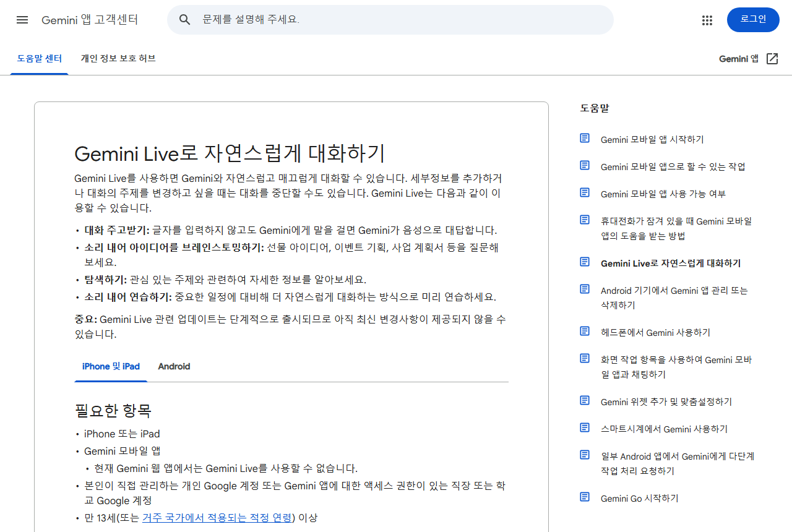Open 일부 Android 앱에서 다단계 작업 article
792x532 pixels.
point(678,464)
